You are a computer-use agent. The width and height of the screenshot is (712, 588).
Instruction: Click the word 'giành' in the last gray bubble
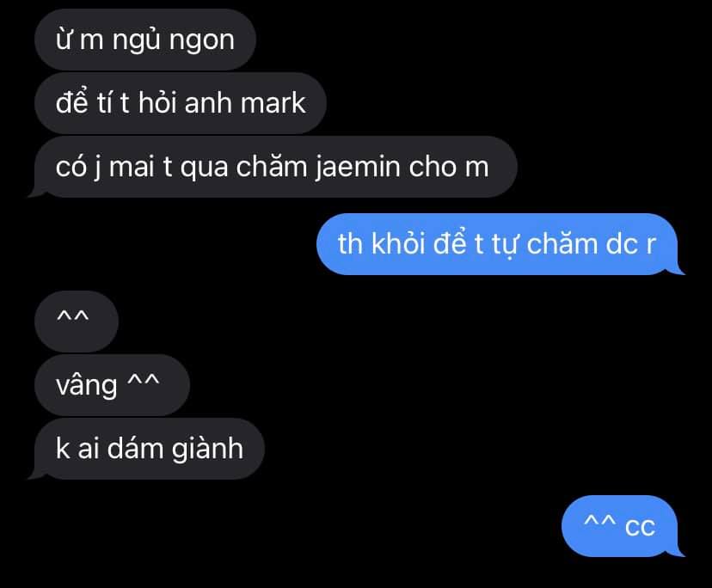(x=207, y=450)
